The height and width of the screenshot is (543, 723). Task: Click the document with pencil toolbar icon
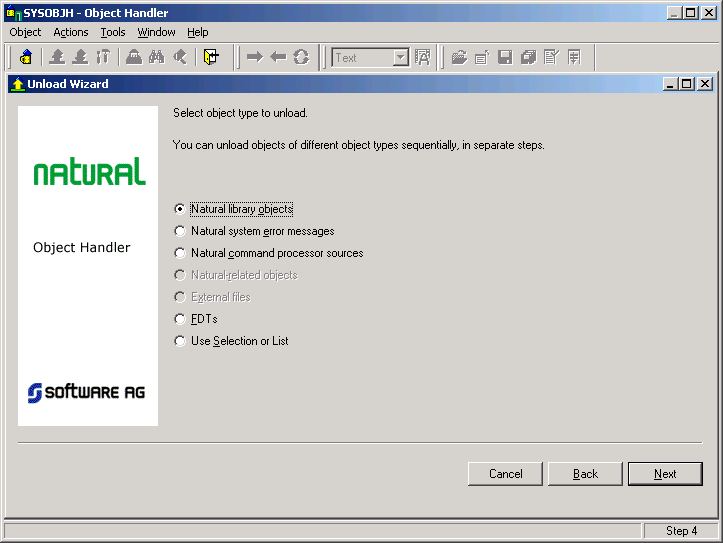tap(551, 57)
